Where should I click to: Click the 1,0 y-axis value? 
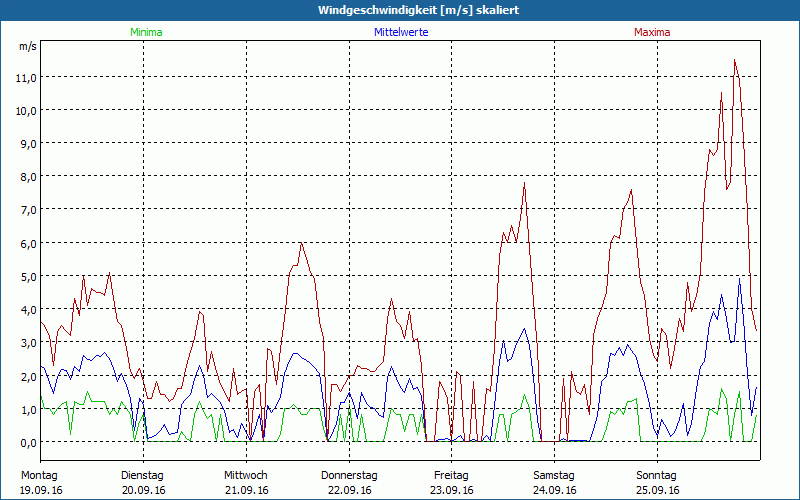[28, 410]
